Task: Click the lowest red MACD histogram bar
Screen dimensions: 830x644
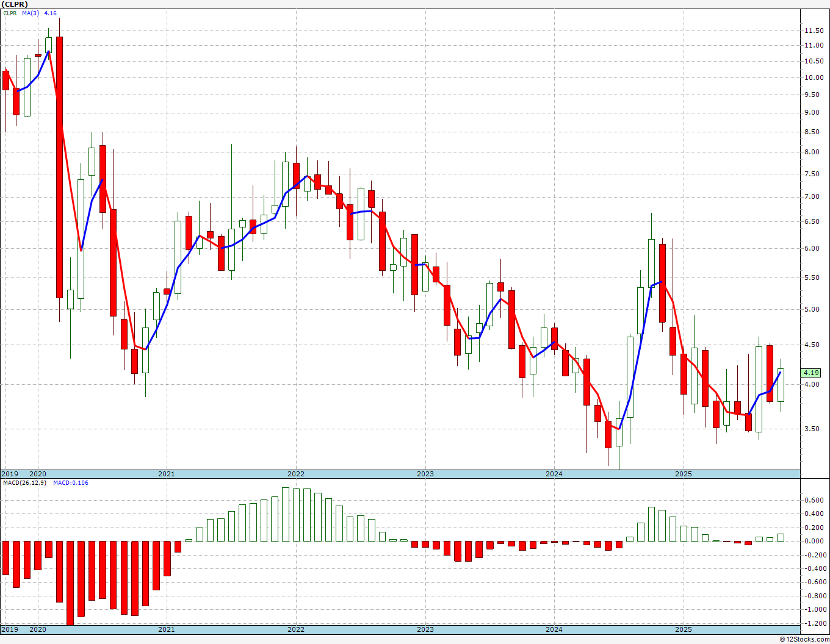Action: 70,582
